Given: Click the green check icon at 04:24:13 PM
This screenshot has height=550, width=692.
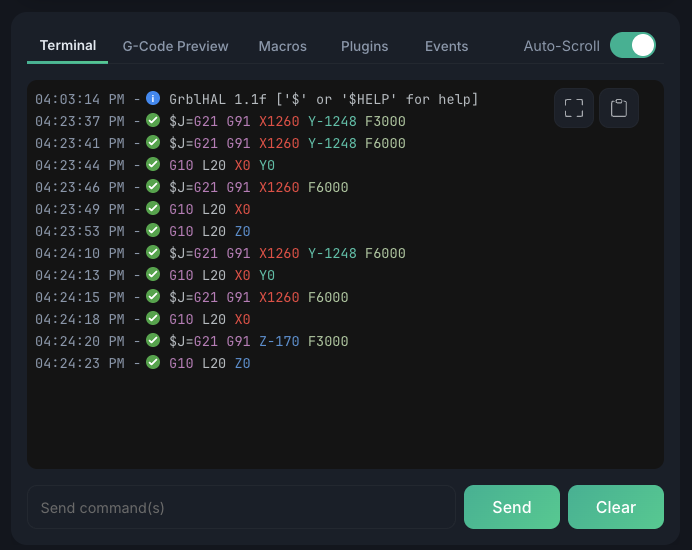Looking at the screenshot, I should click(153, 274).
